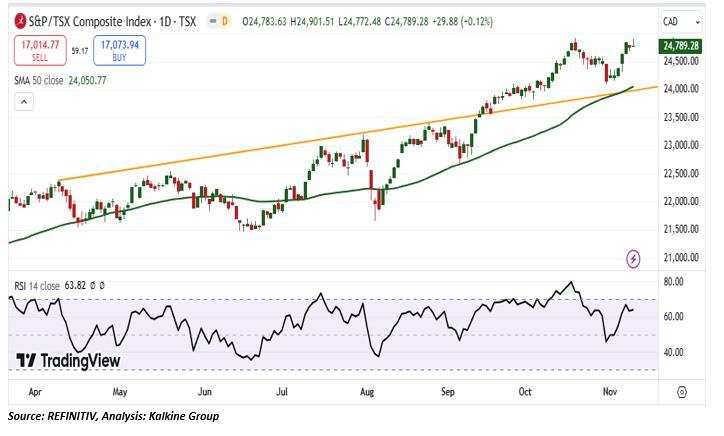Click the Oct label on time axis
Image resolution: width=724 pixels, height=436 pixels.
pyautogui.click(x=525, y=392)
